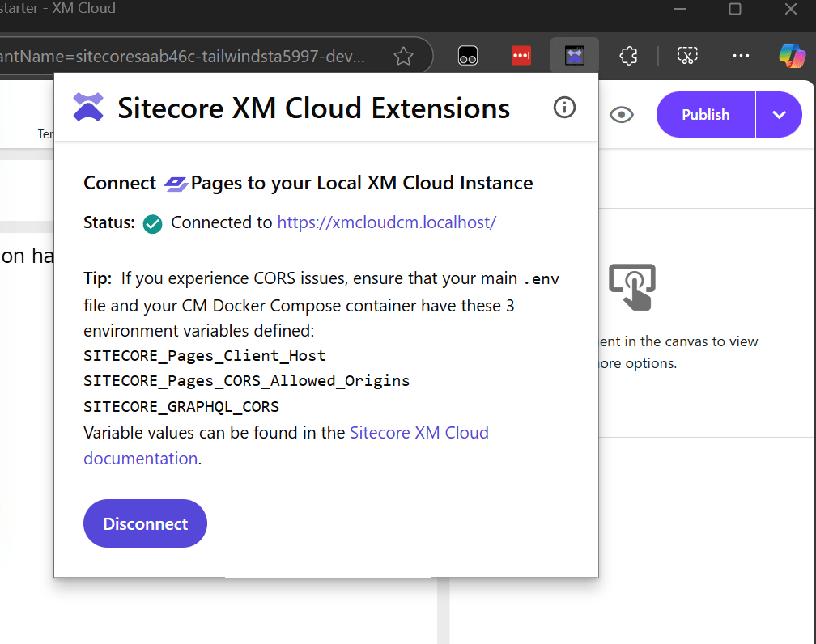
Task: Open the browser Extensions puzzle icon
Action: (628, 56)
